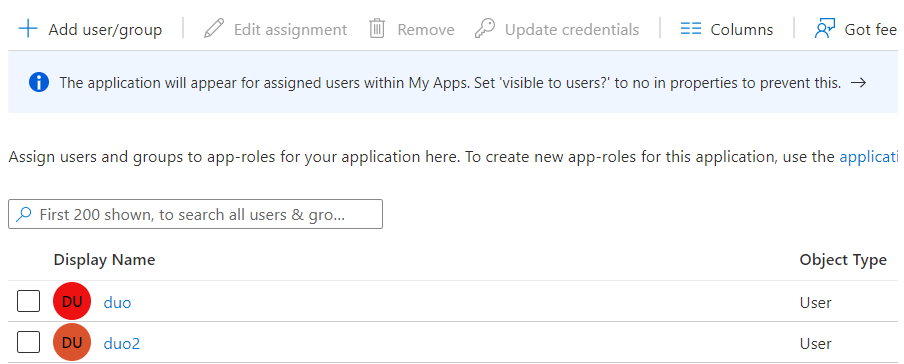Screen dimensions: 904x364
Task: Click the Display Name column header
Action: tap(104, 260)
